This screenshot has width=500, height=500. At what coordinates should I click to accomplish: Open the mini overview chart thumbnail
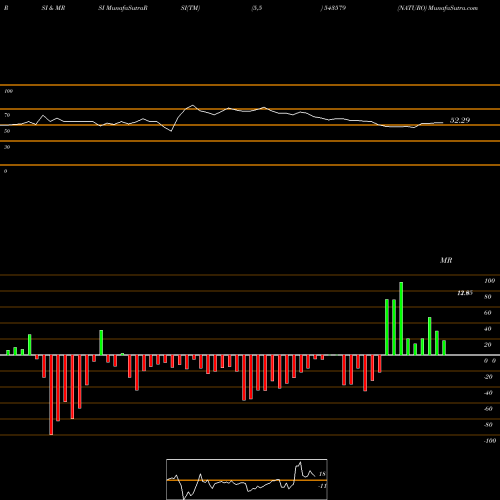(x=247, y=479)
